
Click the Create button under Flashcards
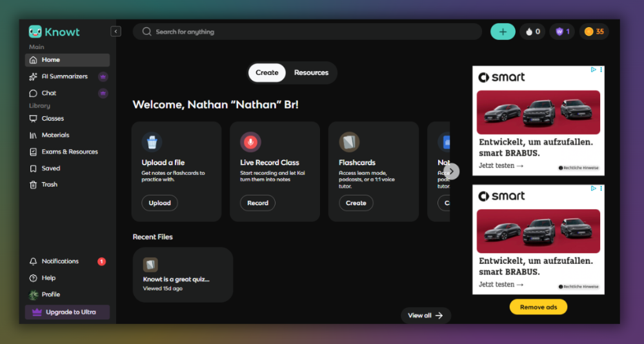tap(356, 203)
